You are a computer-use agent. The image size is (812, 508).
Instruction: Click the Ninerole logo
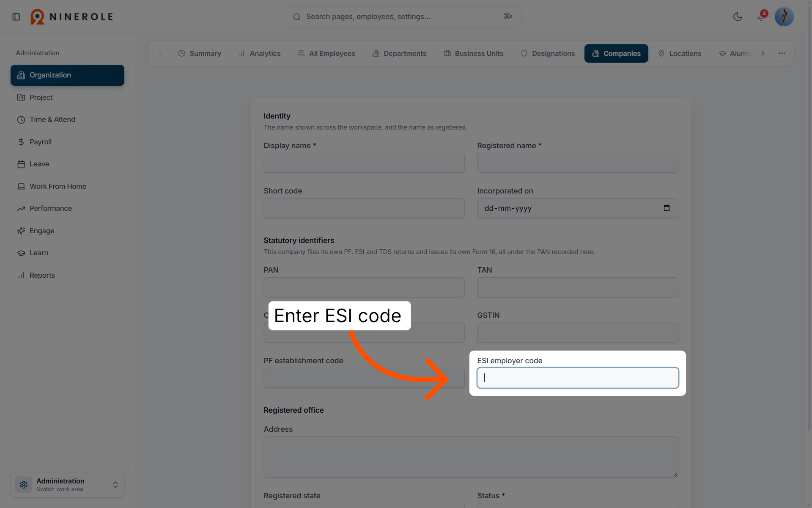click(x=72, y=17)
